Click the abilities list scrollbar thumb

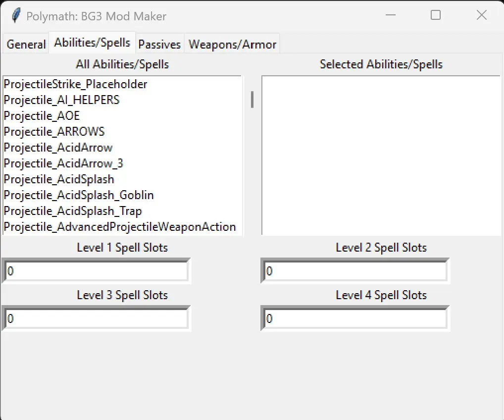point(252,100)
